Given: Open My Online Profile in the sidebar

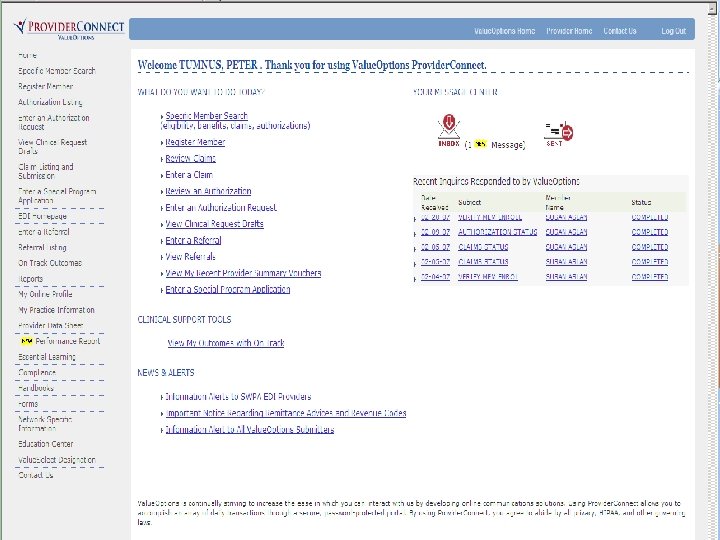Looking at the screenshot, I should click(45, 294).
